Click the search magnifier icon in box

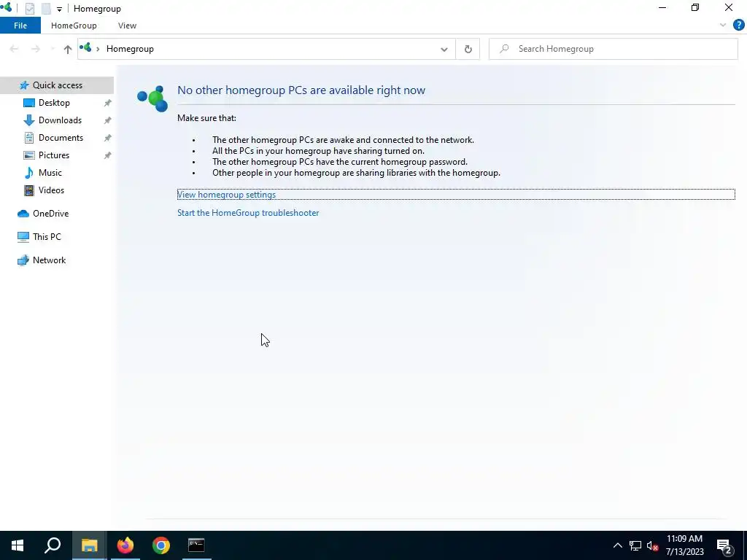505,49
